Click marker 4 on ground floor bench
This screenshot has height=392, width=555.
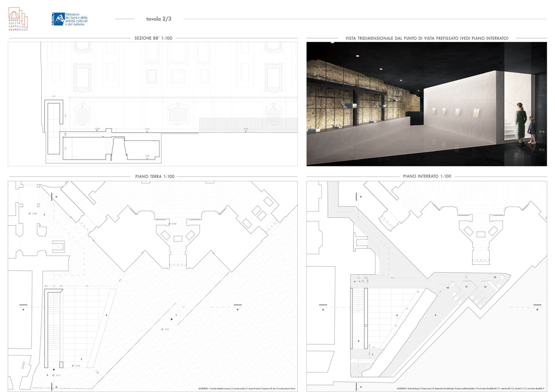pos(106,315)
